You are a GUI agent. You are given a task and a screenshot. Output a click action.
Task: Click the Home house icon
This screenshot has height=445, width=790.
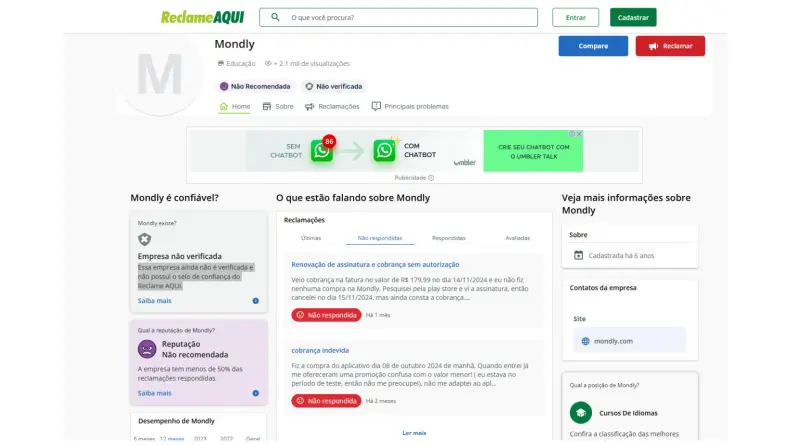click(224, 106)
